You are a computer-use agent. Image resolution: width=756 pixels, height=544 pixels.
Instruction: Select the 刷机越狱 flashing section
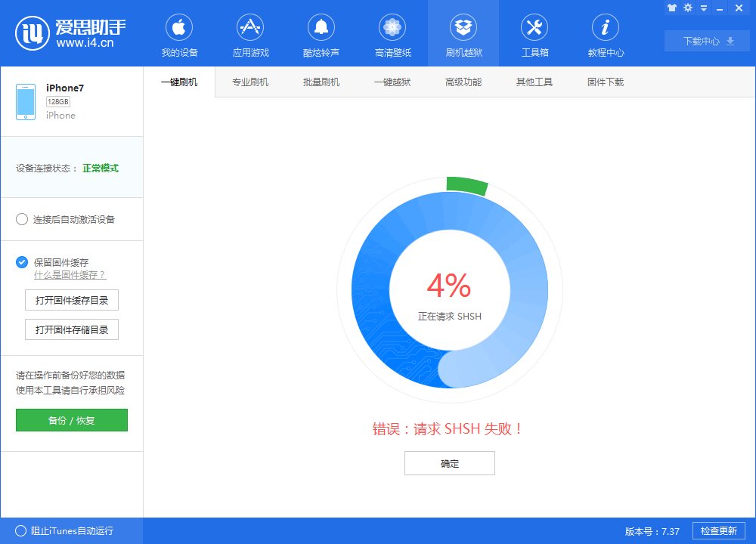pos(463,33)
